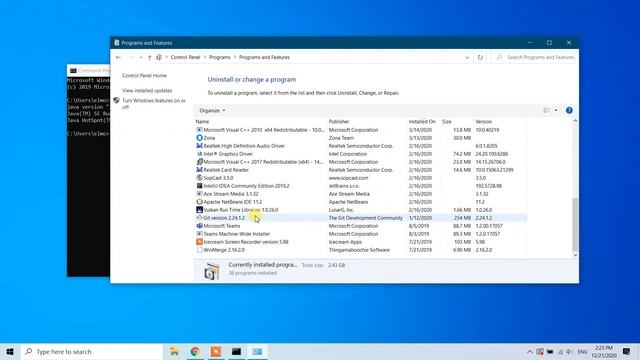Image resolution: width=640 pixels, height=360 pixels.
Task: Sort list by Installed On column header
Action: point(423,122)
